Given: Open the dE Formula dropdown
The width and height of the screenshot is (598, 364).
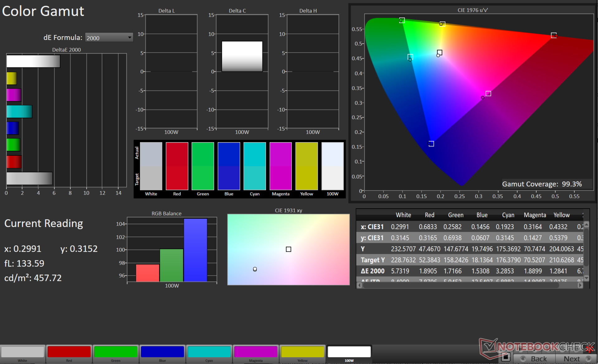Looking at the screenshot, I should pos(109,38).
